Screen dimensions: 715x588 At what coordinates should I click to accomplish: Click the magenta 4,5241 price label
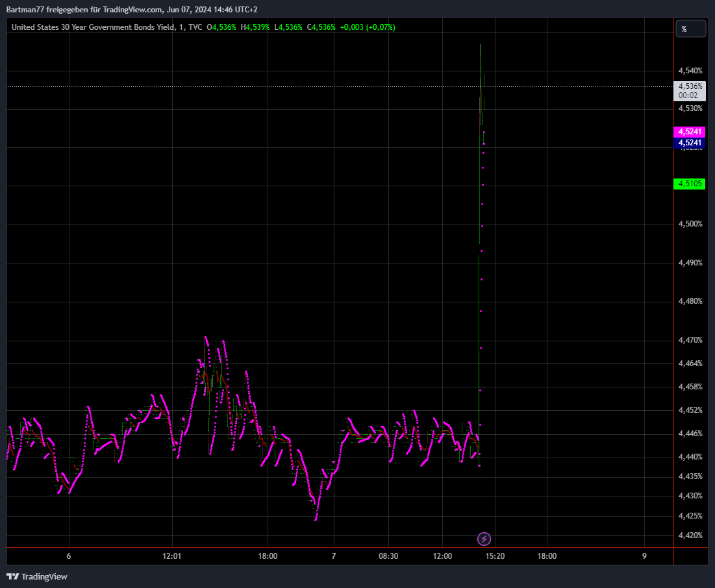pyautogui.click(x=690, y=132)
